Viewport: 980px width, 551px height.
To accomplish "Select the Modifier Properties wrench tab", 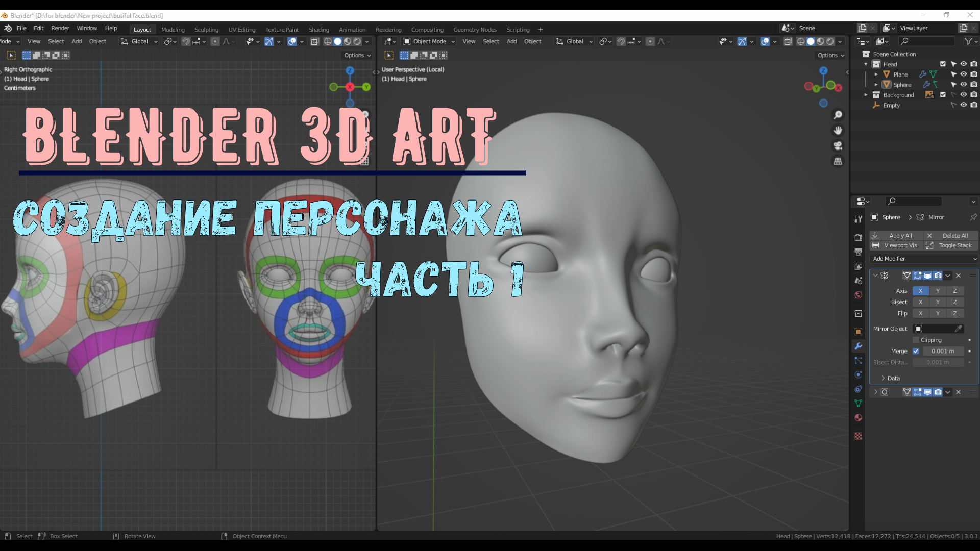I will pos(859,346).
